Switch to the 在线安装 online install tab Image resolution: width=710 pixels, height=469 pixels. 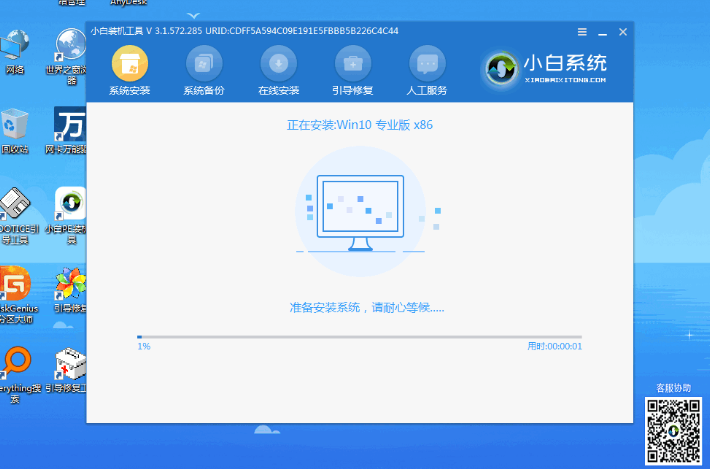pos(278,71)
